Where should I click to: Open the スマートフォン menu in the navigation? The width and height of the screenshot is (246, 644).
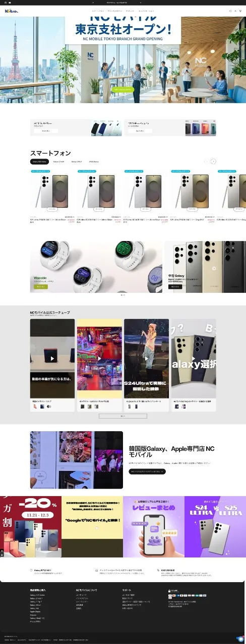tap(98, 11)
